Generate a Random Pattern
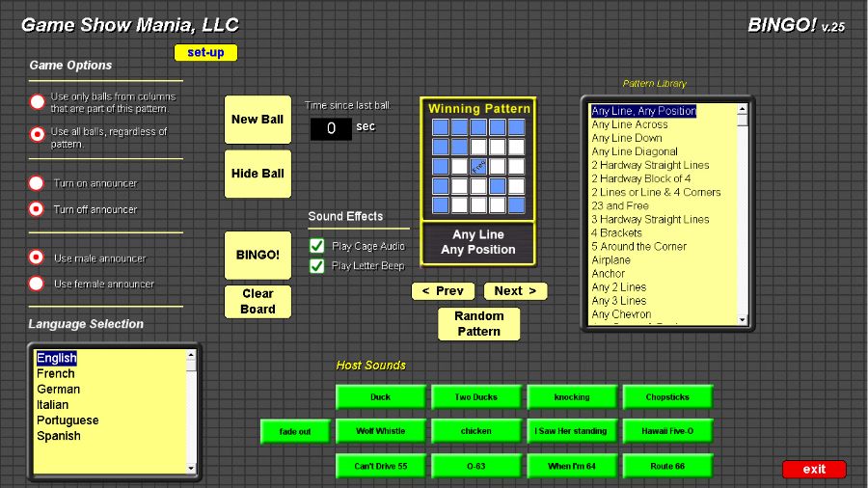868x488 pixels. click(x=478, y=323)
